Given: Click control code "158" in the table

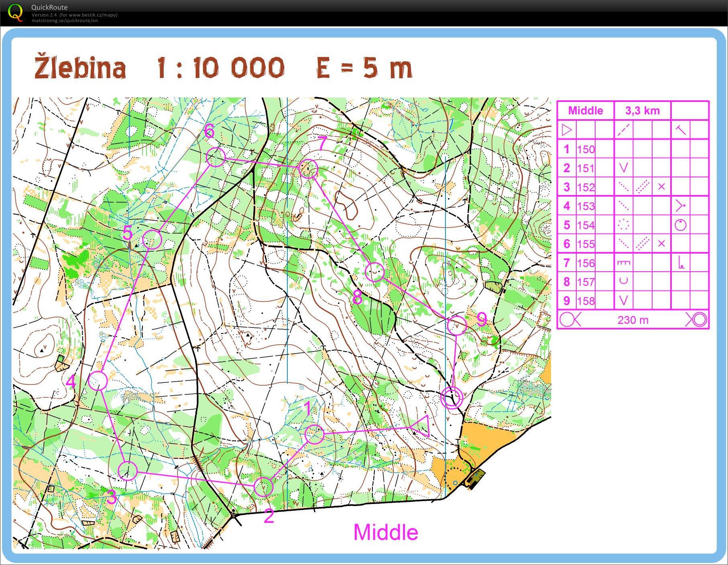Looking at the screenshot, I should click(x=586, y=301).
